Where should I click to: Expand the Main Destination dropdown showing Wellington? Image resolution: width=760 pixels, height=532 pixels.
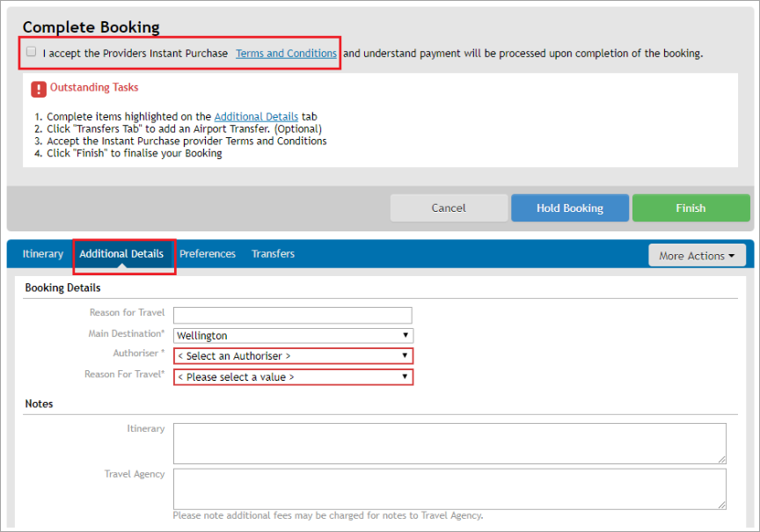293,335
